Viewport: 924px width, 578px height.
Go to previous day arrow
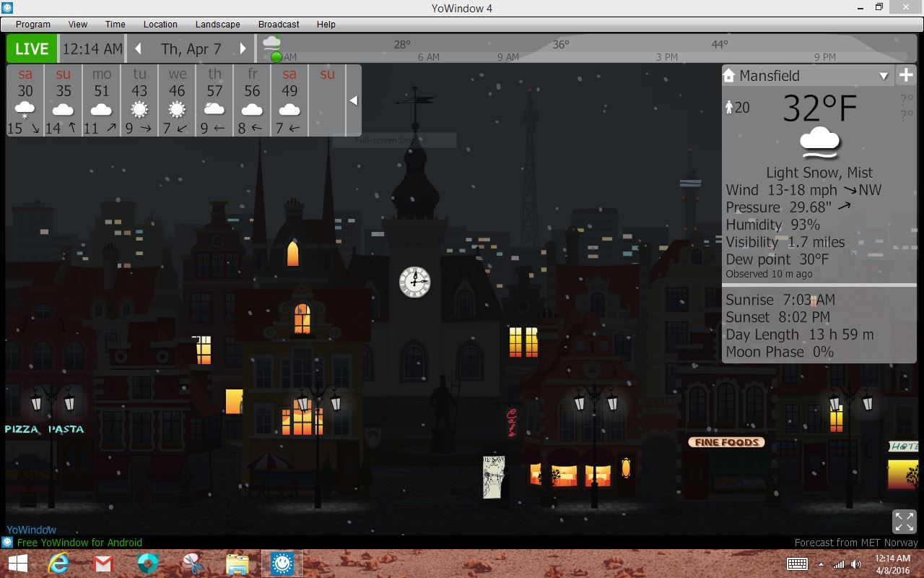138,49
